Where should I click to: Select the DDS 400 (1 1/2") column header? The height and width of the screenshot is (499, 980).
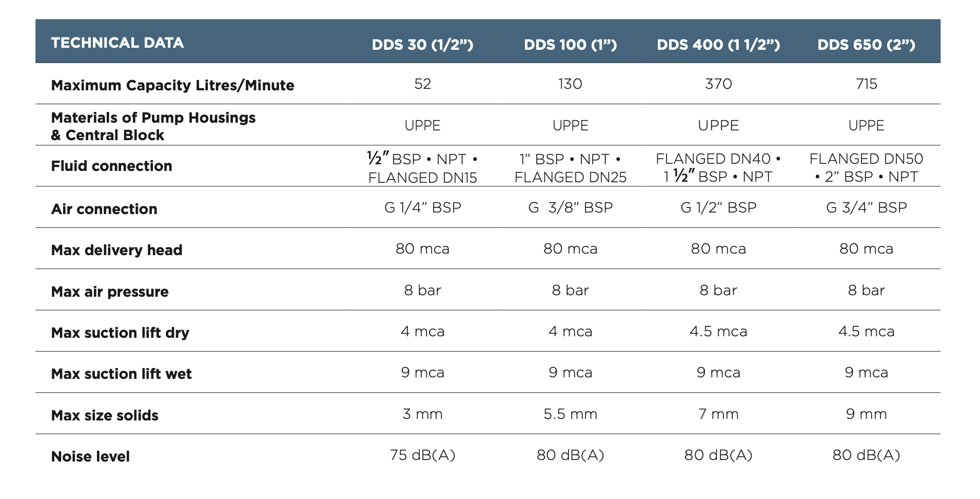718,45
